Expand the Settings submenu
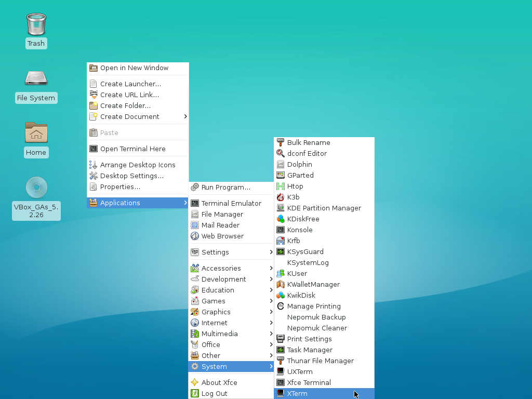The image size is (532, 399). [231, 252]
